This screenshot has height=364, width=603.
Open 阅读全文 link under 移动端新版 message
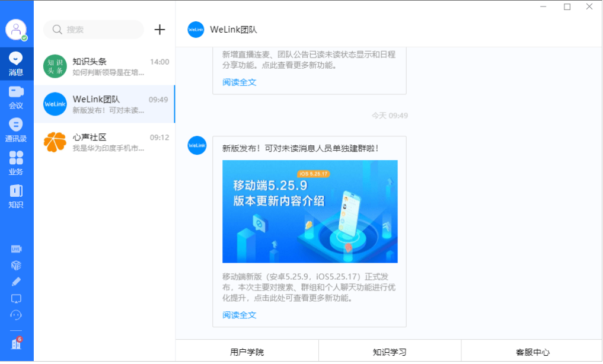[x=239, y=315]
